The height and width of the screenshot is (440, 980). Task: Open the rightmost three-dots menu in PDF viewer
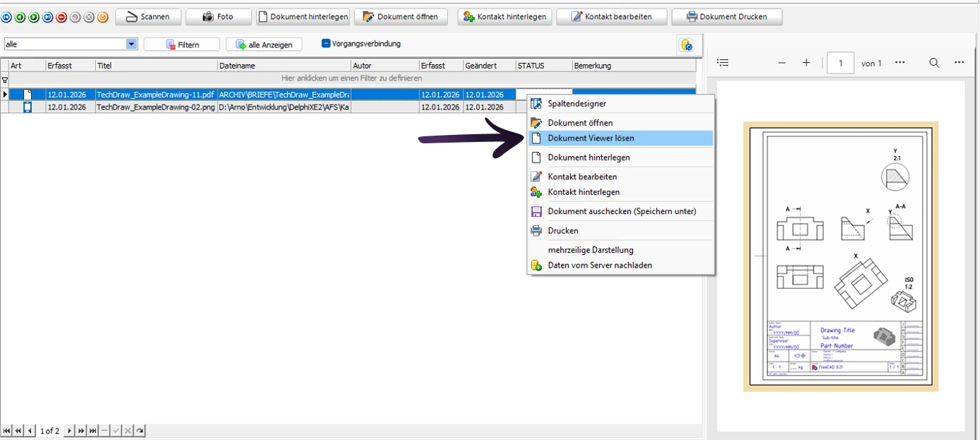(959, 63)
